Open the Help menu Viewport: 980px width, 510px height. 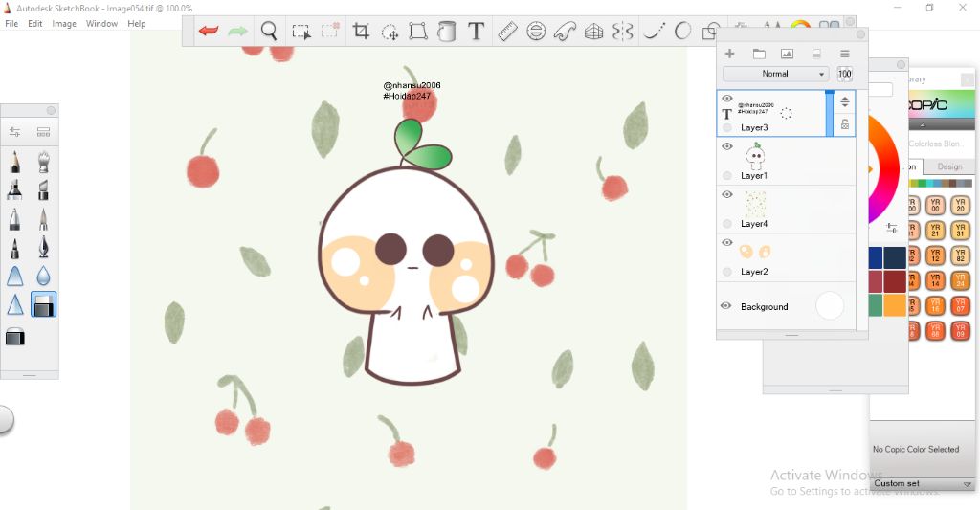[x=136, y=24]
